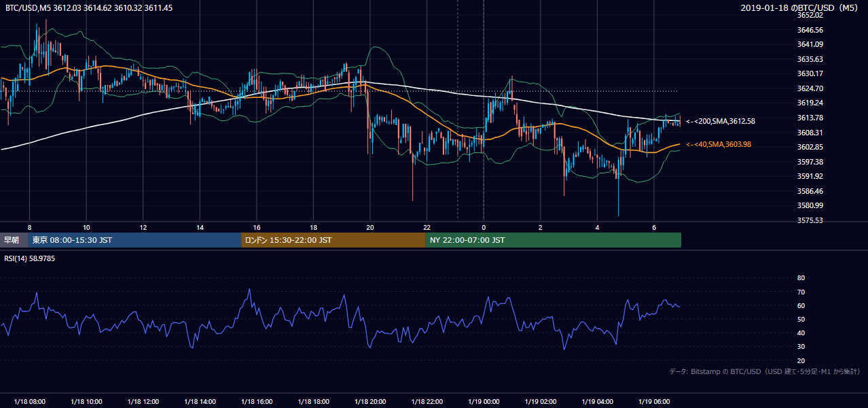Click RSI axis label 20 at right

(x=801, y=360)
